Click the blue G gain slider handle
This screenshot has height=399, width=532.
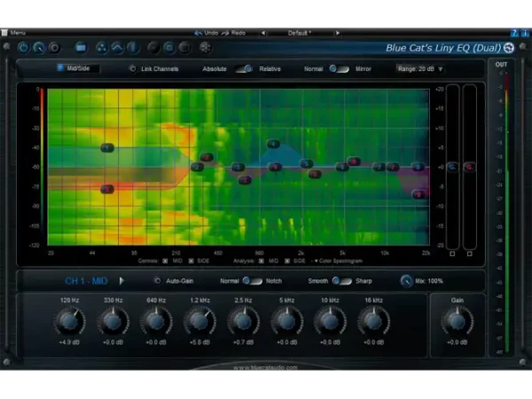click(452, 167)
